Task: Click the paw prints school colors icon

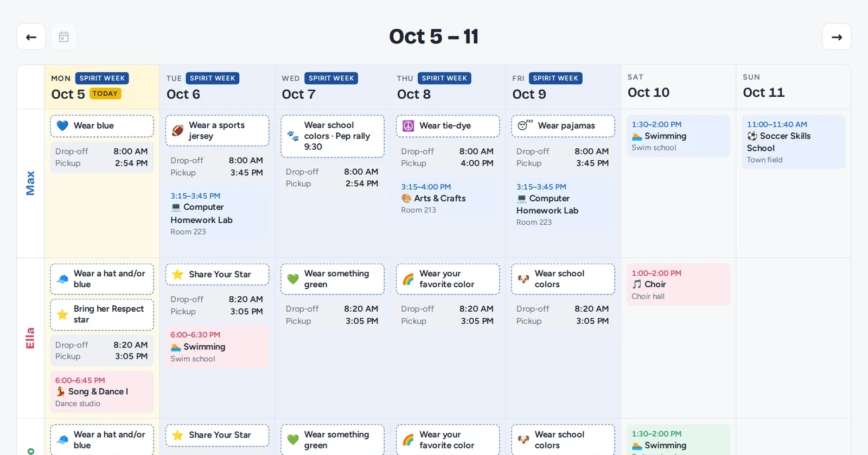Action: point(293,136)
